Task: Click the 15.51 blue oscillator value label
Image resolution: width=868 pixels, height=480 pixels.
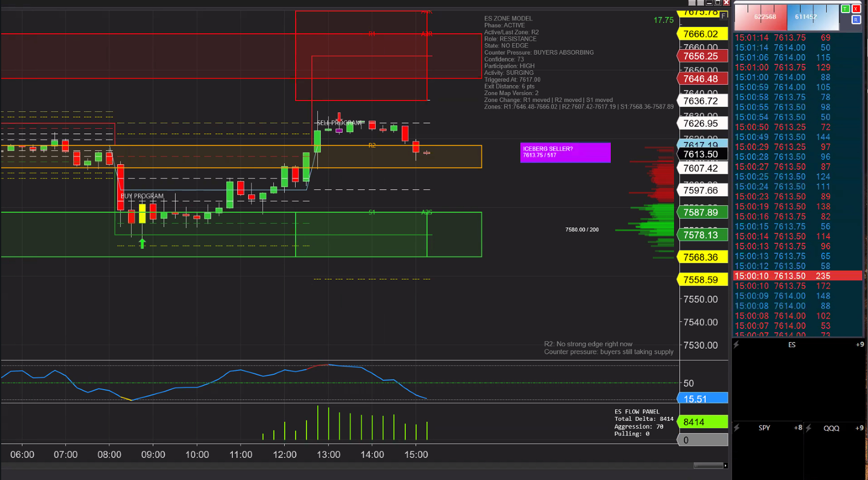Action: 702,398
